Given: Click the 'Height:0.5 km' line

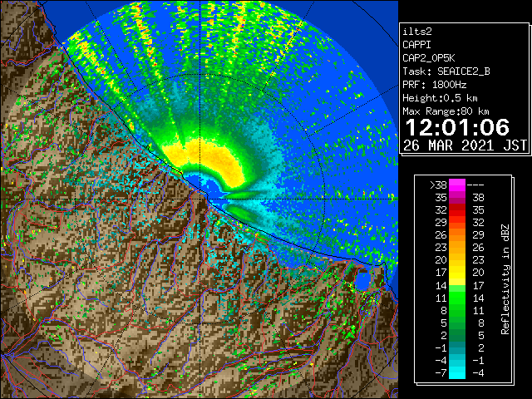Looking at the screenshot, I should pyautogui.click(x=440, y=98).
